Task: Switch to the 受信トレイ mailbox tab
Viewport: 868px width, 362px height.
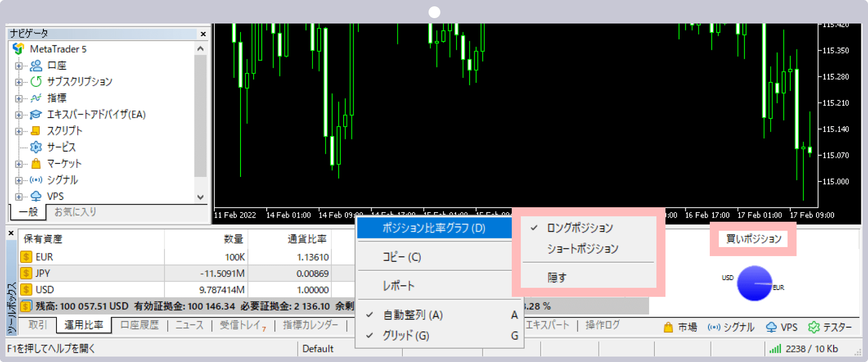Action: pos(243,325)
